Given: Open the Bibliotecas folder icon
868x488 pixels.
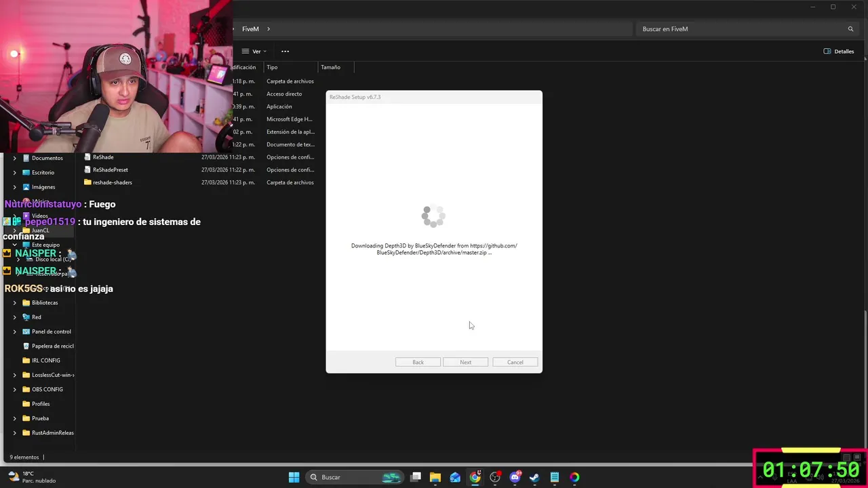Looking at the screenshot, I should coord(26,302).
